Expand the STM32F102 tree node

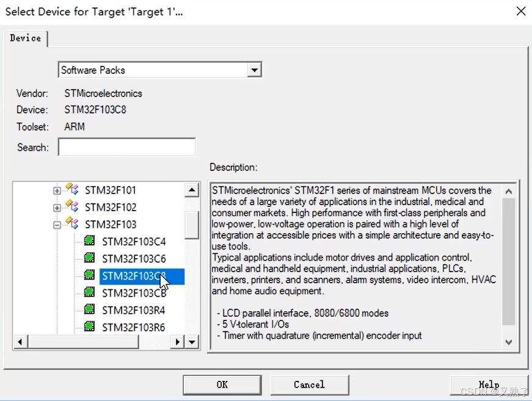(57, 208)
